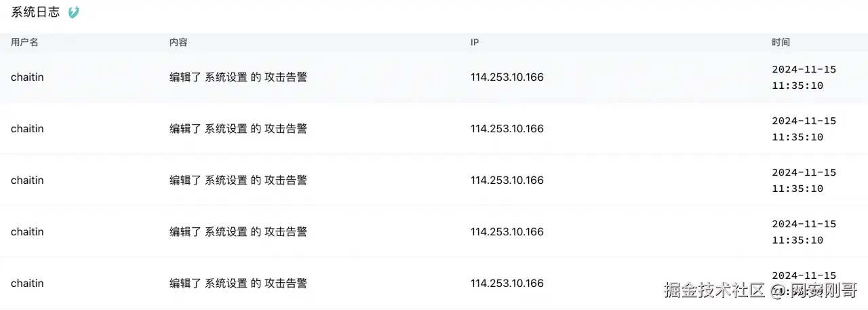Click IP 114.253.10.166 in the fourth row
This screenshot has height=310, width=868.
pyautogui.click(x=507, y=232)
